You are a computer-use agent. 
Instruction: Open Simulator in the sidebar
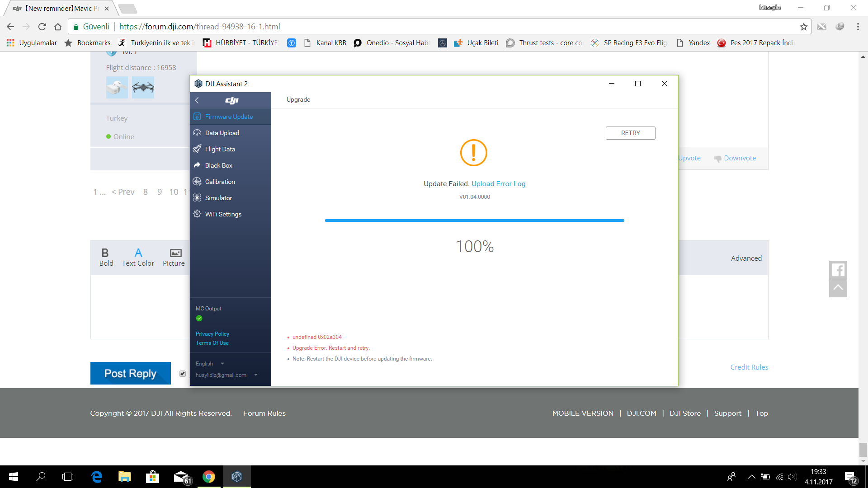230,198
